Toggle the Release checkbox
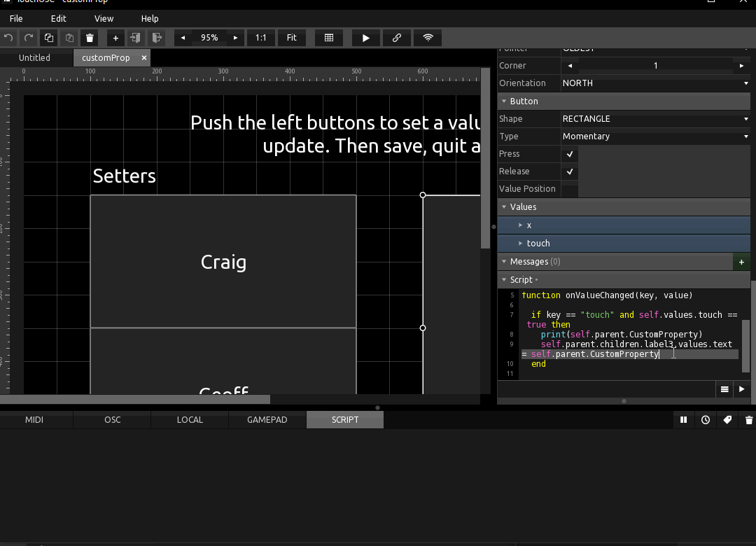The image size is (756, 546). (570, 171)
